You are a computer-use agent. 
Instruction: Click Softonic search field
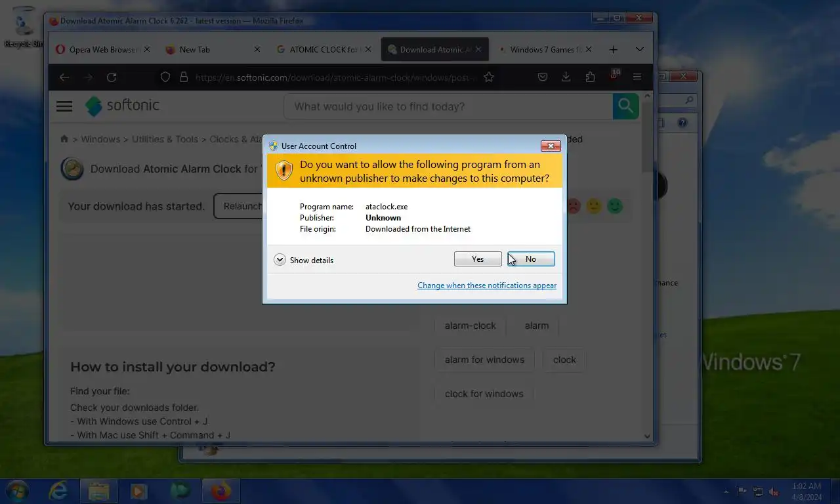[448, 106]
